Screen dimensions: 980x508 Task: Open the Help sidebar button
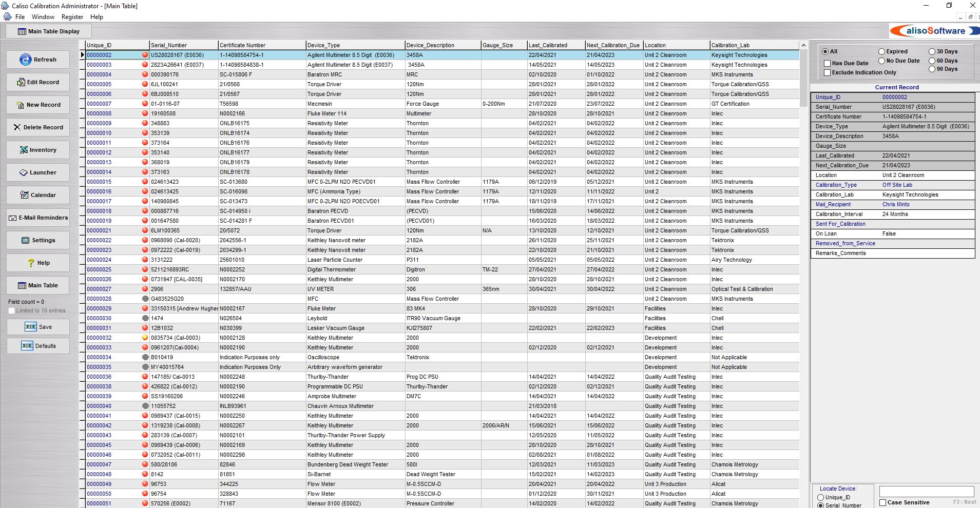click(x=38, y=263)
